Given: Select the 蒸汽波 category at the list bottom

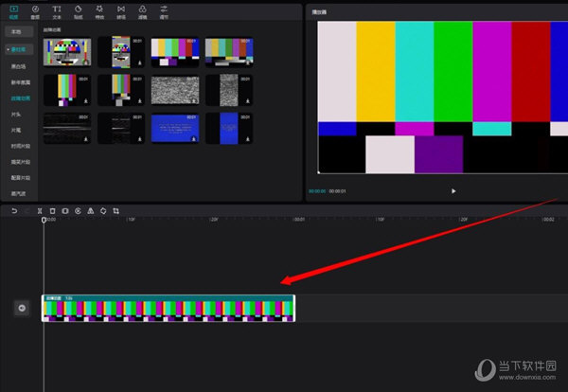Looking at the screenshot, I should tap(18, 193).
